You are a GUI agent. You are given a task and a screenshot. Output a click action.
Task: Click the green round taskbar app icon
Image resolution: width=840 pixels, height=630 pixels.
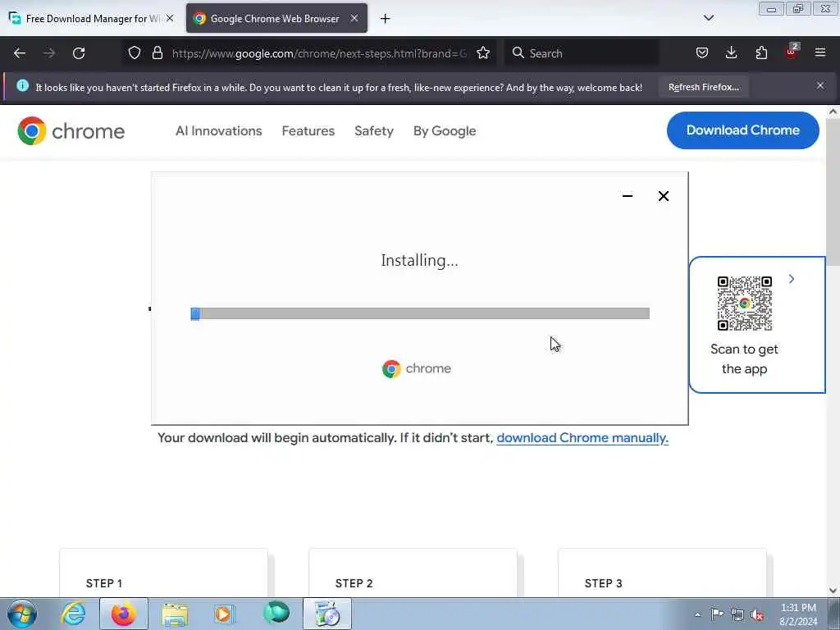276,613
